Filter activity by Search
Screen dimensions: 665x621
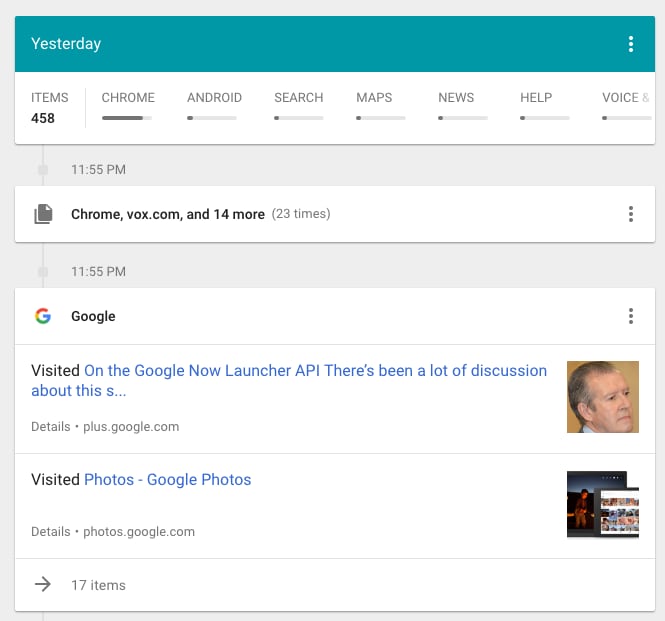tap(298, 106)
